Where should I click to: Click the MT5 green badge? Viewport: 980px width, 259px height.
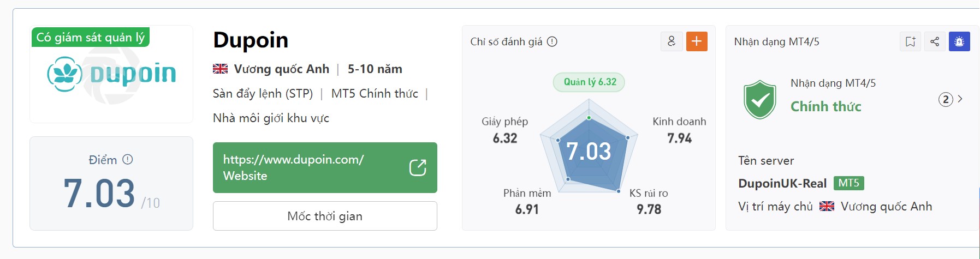point(848,183)
